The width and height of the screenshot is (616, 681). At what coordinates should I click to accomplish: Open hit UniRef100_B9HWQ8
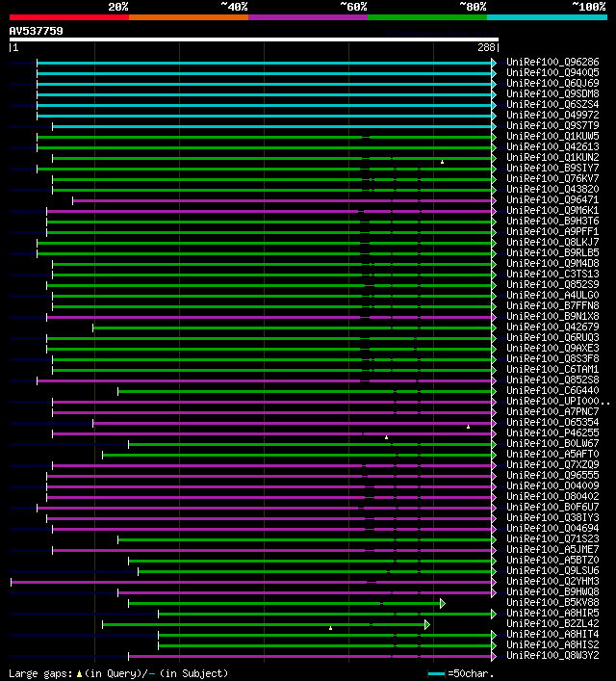pyautogui.click(x=552, y=591)
